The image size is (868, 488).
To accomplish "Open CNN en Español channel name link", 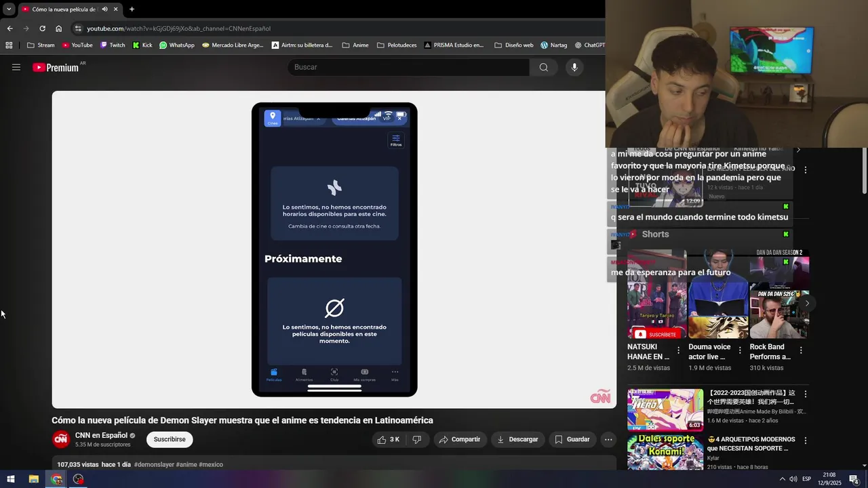I will (101, 435).
